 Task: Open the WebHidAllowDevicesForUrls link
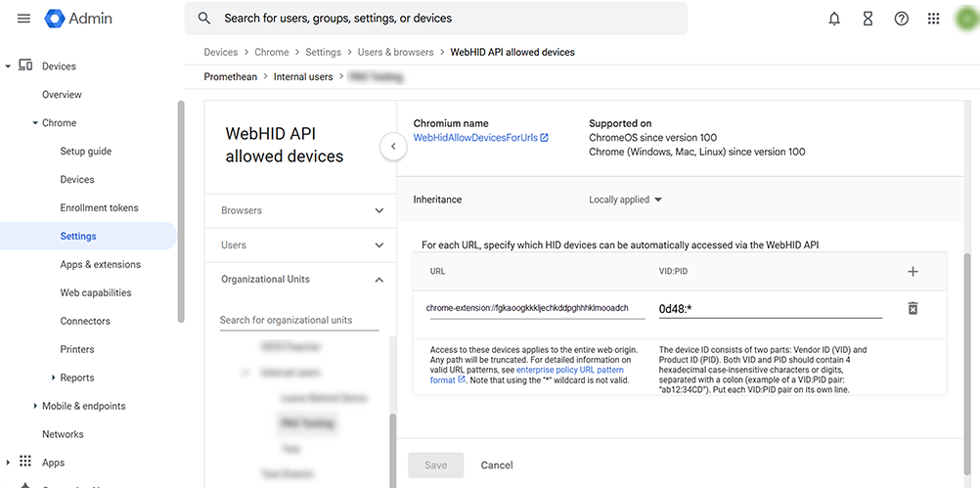tap(475, 138)
